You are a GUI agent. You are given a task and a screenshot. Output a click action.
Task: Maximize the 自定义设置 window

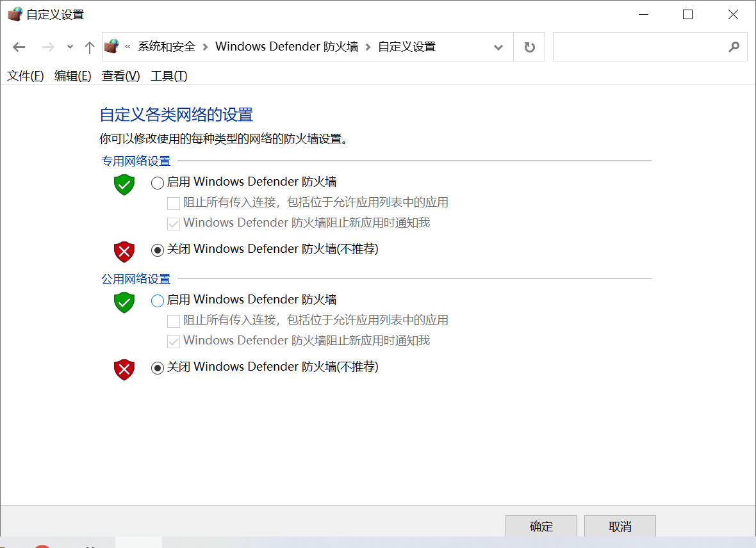(x=687, y=15)
